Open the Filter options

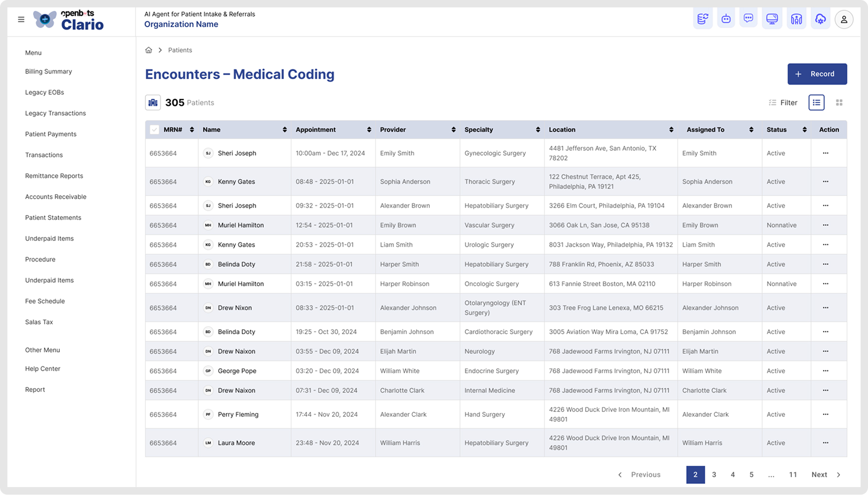coord(783,102)
